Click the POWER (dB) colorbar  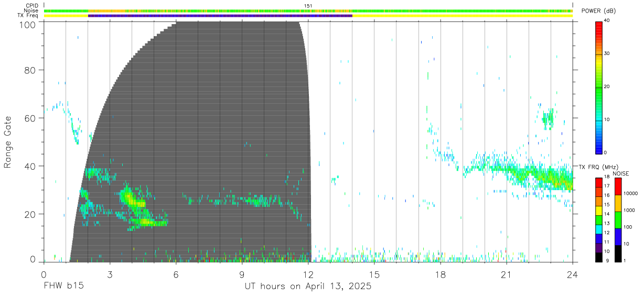coord(599,87)
